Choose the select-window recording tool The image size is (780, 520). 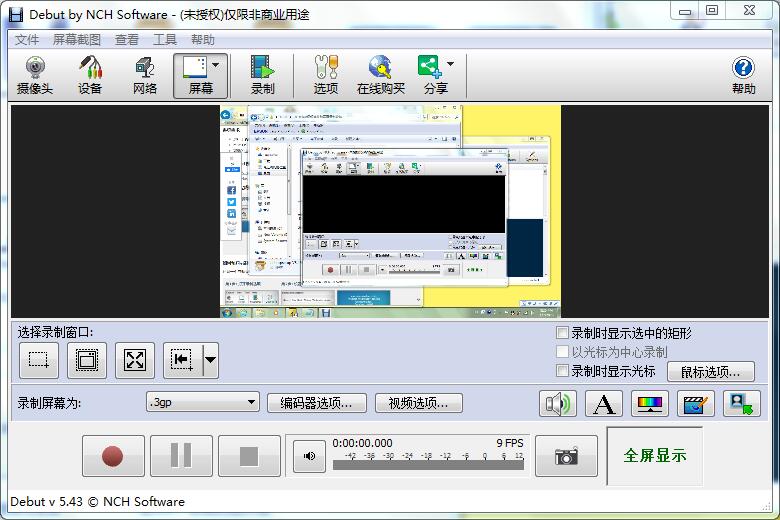(87, 360)
